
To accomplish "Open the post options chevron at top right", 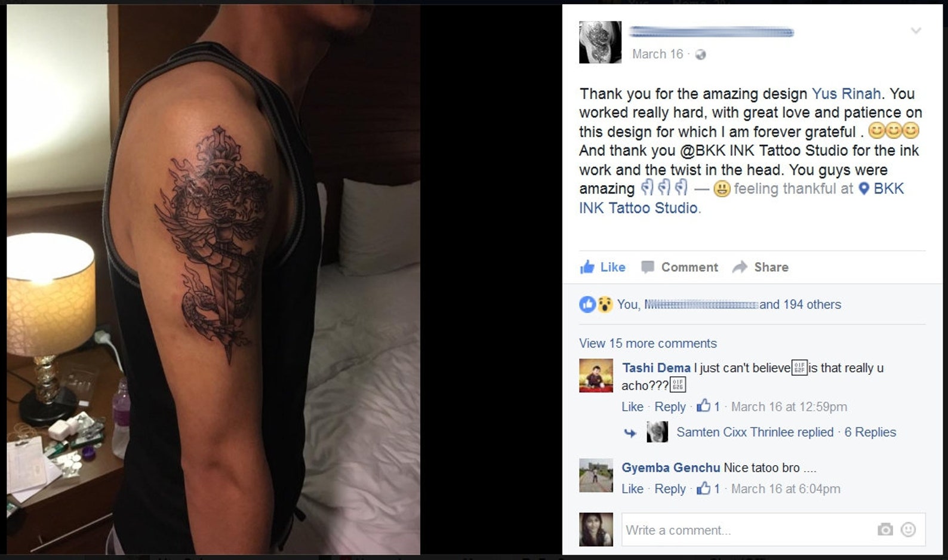I will pos(916,30).
